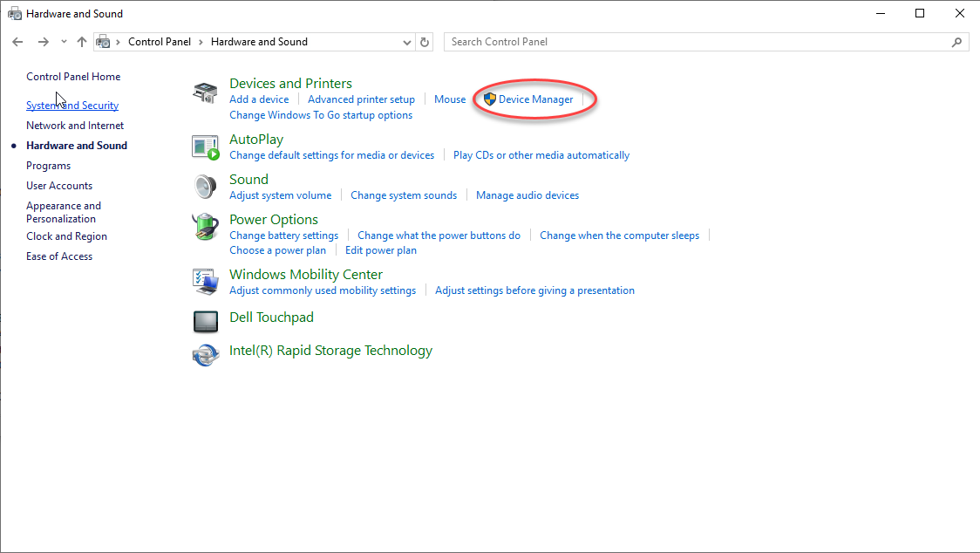Select Control Panel in the breadcrumb
The height and width of the screenshot is (553, 980).
point(160,42)
